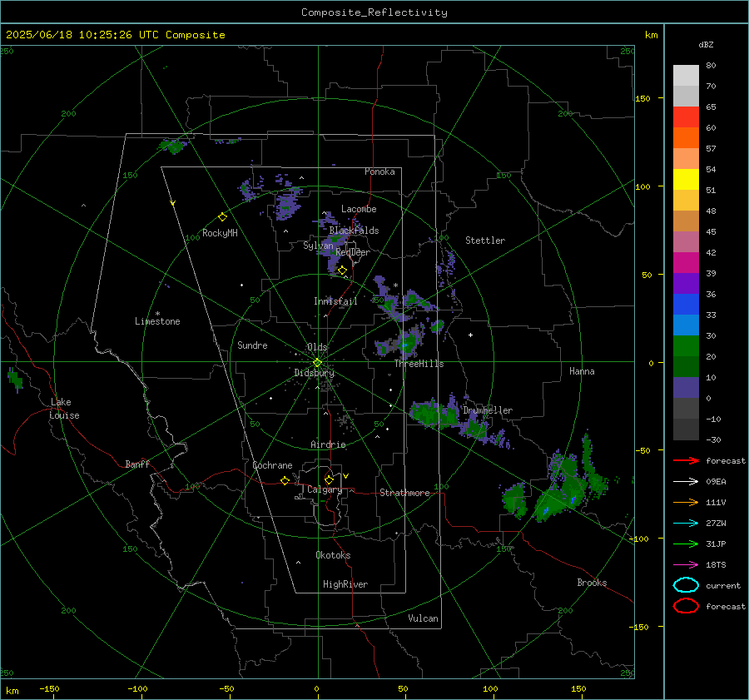Click the green 31JP arrow legend icon

[x=686, y=544]
